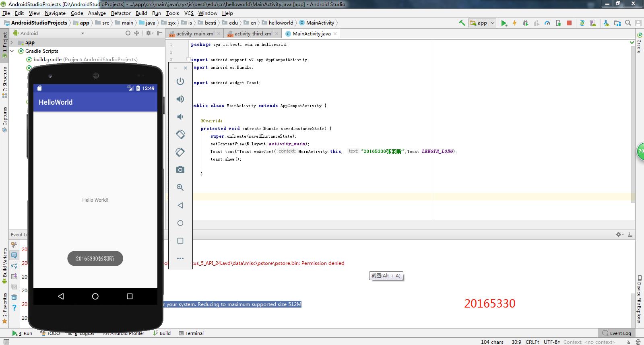
Task: Open the Build tool window button
Action: coord(162,333)
